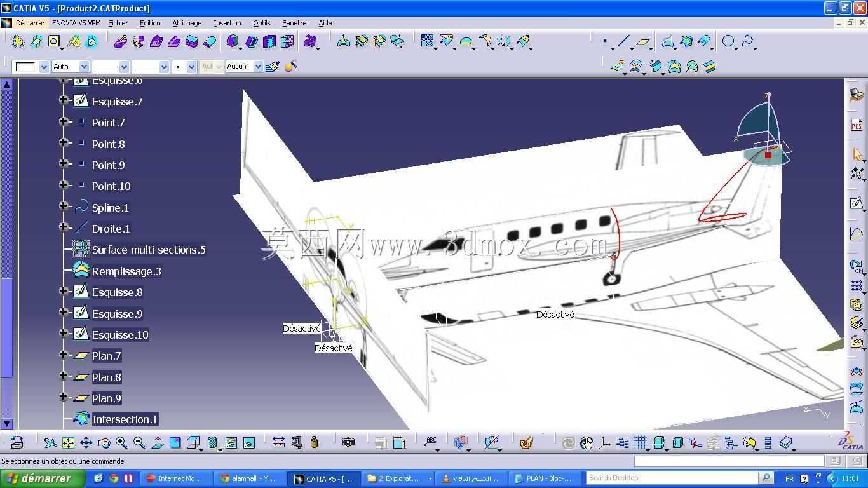The image size is (868, 488).
Task: Open the Auto line thickness dropdown
Action: (83, 67)
